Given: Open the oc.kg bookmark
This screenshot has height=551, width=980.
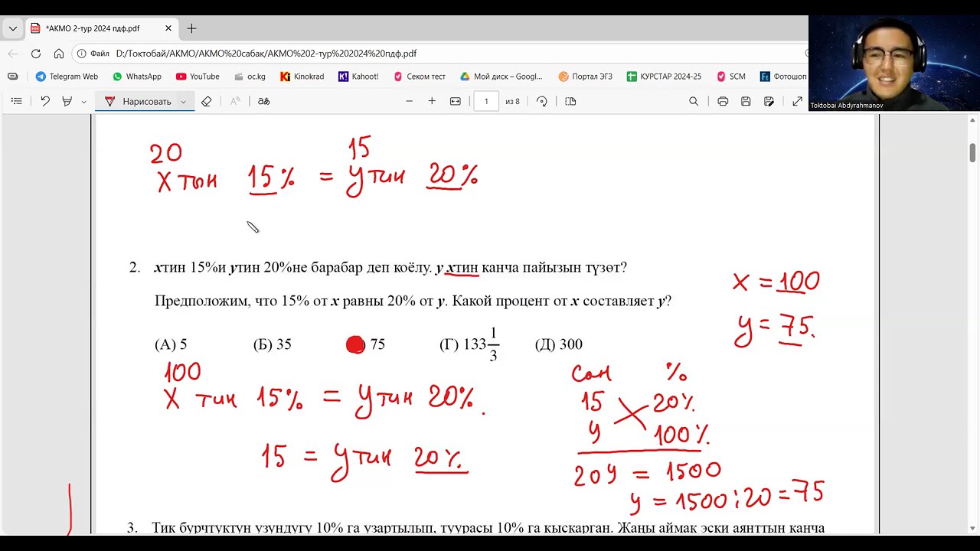Looking at the screenshot, I should tap(250, 77).
